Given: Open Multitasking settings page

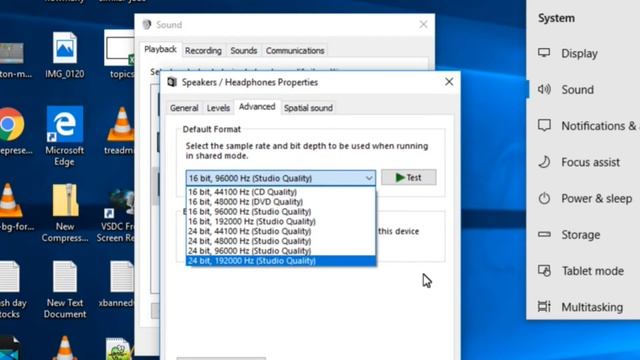Looking at the screenshot, I should coord(592,307).
